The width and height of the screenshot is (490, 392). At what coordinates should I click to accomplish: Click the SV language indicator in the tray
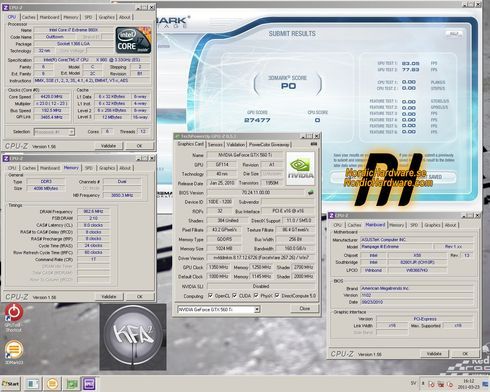pos(413,383)
